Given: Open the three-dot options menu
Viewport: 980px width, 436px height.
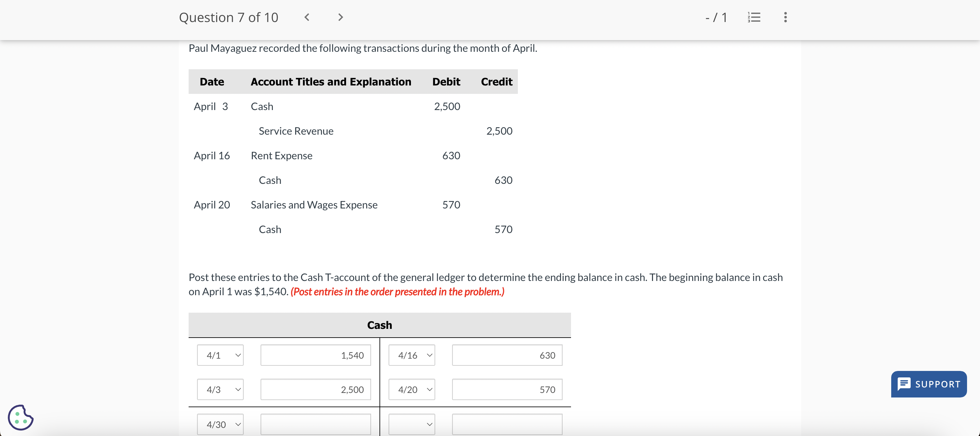Looking at the screenshot, I should pyautogui.click(x=785, y=17).
